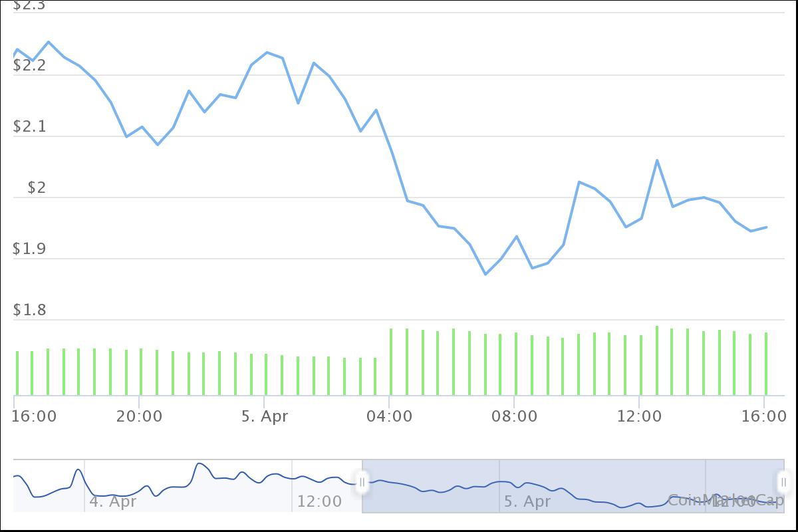Click the '5. Apr' main axis label
The image size is (798, 532).
pyautogui.click(x=265, y=417)
